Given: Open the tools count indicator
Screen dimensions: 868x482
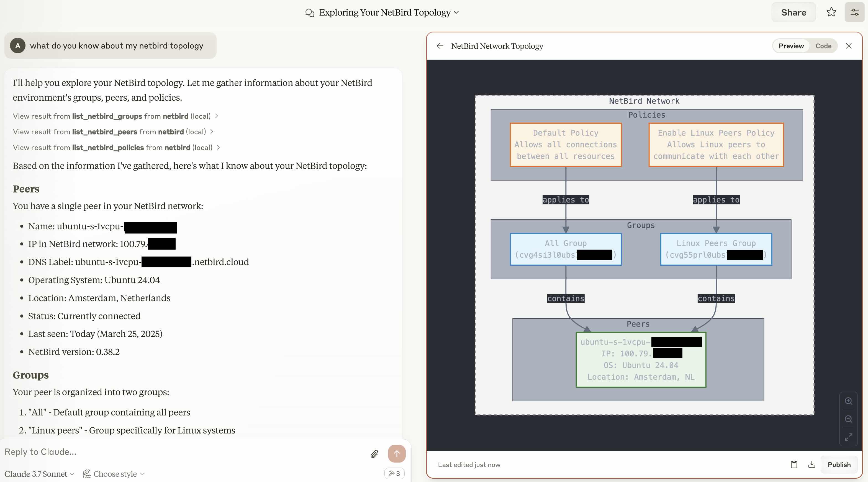Looking at the screenshot, I should pos(394,473).
